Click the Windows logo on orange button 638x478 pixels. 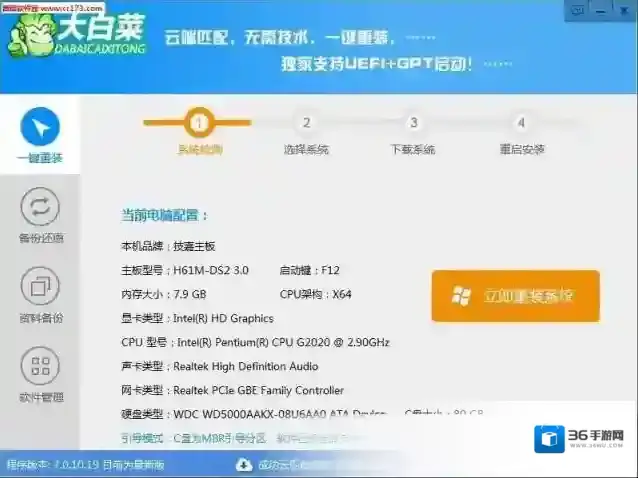tap(461, 296)
